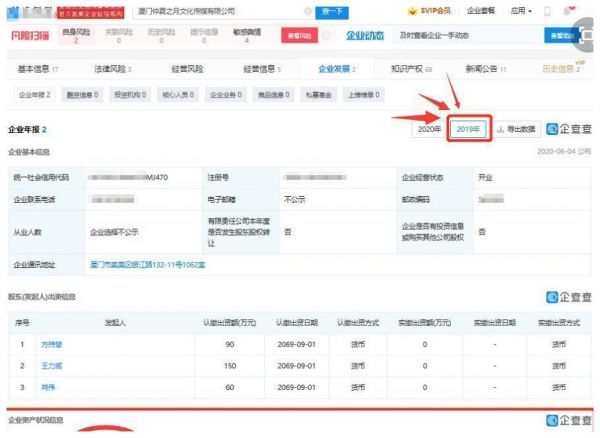The image size is (600, 438).
Task: Open the 历史信息 VIP tab
Action: click(561, 69)
